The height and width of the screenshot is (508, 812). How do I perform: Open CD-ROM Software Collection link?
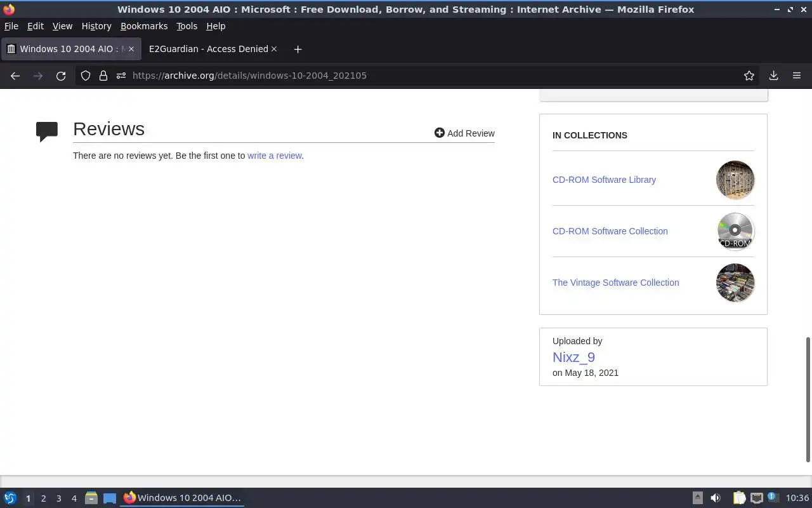(x=610, y=231)
